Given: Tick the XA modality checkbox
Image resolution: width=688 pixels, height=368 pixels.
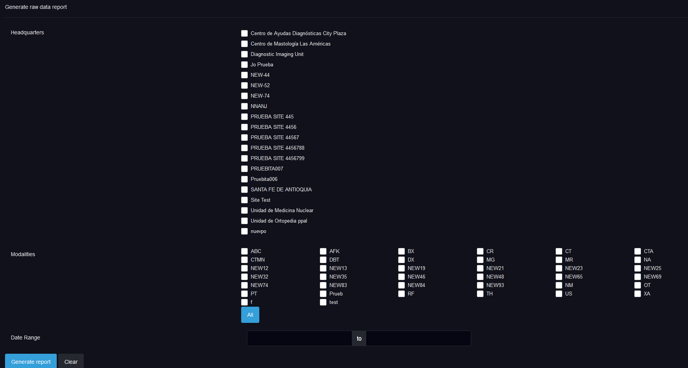Looking at the screenshot, I should 638,294.
